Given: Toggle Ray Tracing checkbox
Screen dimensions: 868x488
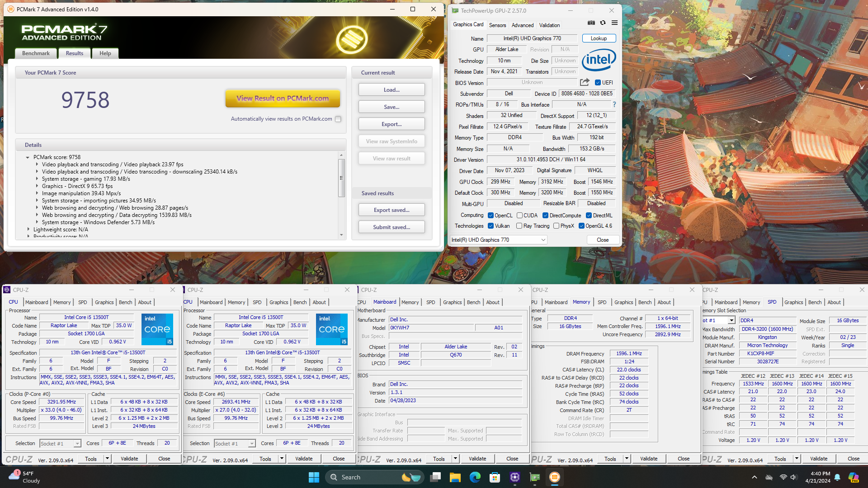Looking at the screenshot, I should pyautogui.click(x=519, y=226).
